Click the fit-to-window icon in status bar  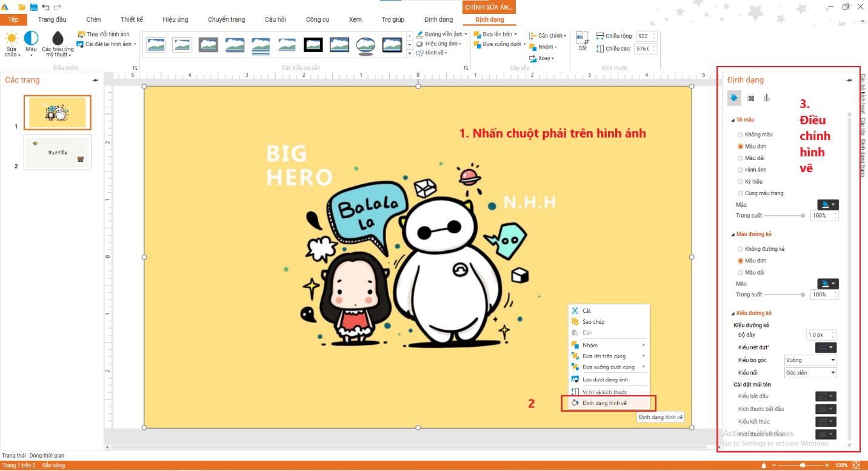[x=856, y=465]
